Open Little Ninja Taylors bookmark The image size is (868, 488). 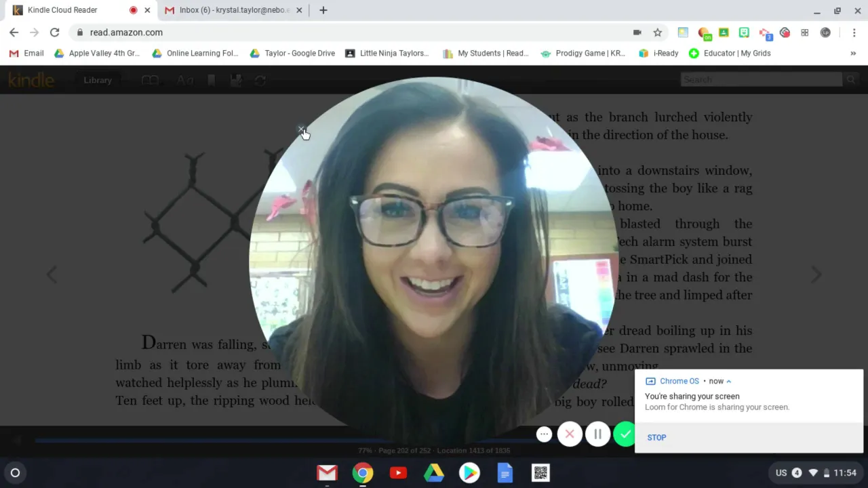tap(387, 53)
